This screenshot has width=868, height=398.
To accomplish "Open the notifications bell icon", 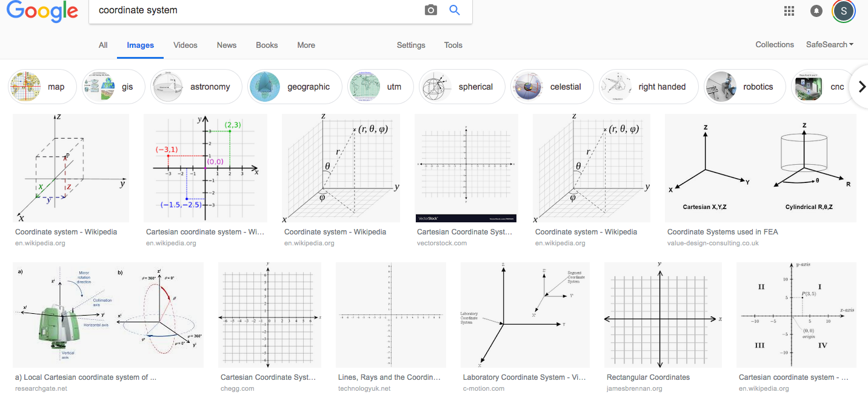I will pyautogui.click(x=816, y=11).
